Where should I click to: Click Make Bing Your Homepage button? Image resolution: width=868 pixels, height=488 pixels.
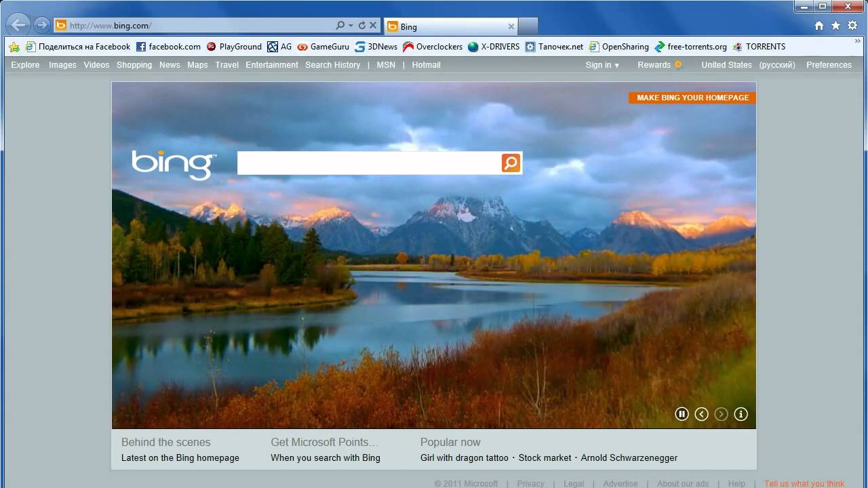692,98
